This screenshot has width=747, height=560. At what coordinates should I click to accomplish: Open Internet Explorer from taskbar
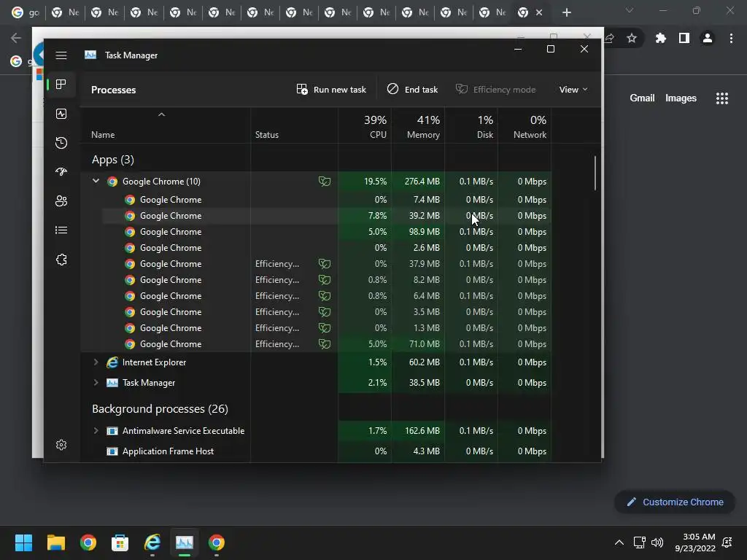152,542
